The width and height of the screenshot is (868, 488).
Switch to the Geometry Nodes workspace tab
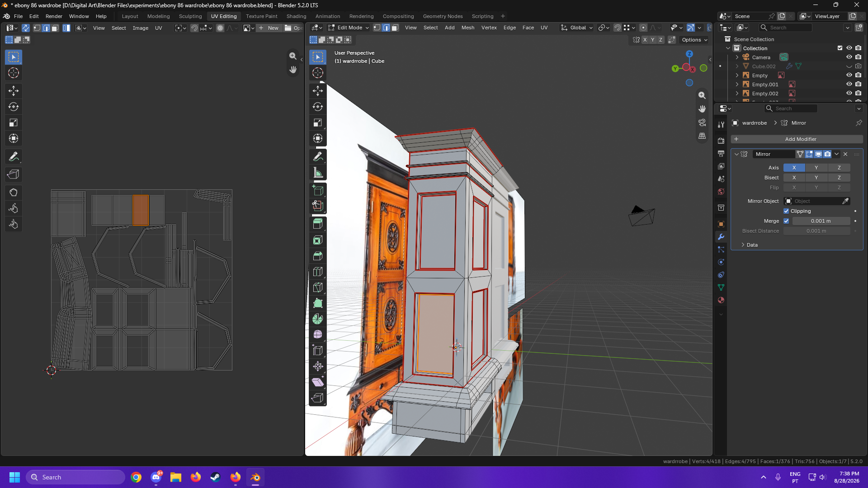point(443,16)
